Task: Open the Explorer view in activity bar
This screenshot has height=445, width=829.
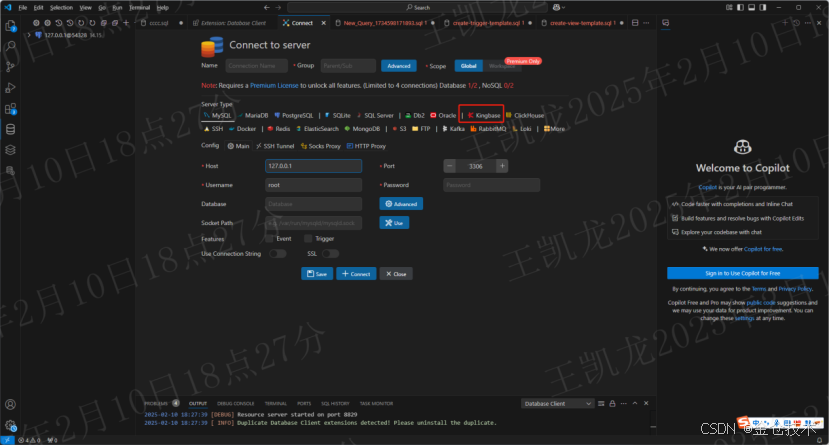Action: 10,25
